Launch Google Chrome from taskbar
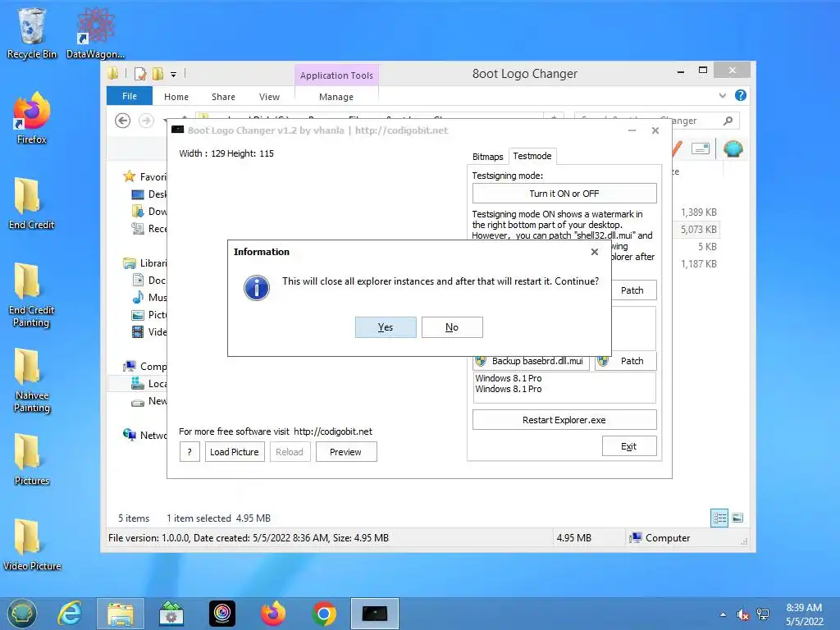 [x=323, y=614]
